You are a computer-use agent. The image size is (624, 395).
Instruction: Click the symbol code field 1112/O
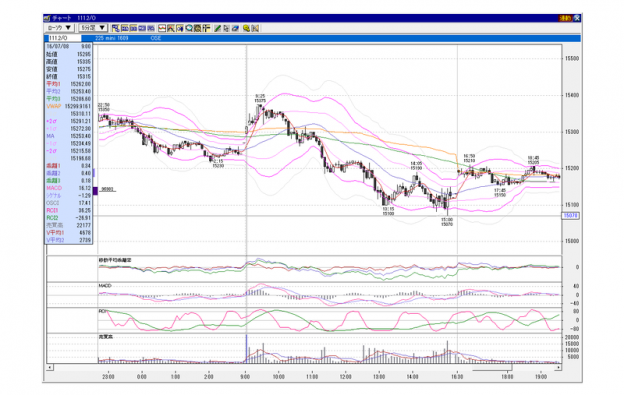click(64, 38)
